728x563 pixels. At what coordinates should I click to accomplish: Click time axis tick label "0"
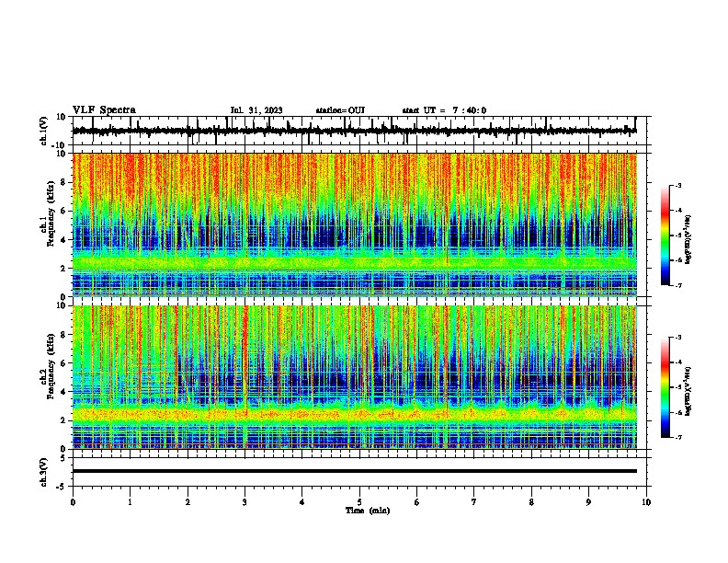point(73,502)
